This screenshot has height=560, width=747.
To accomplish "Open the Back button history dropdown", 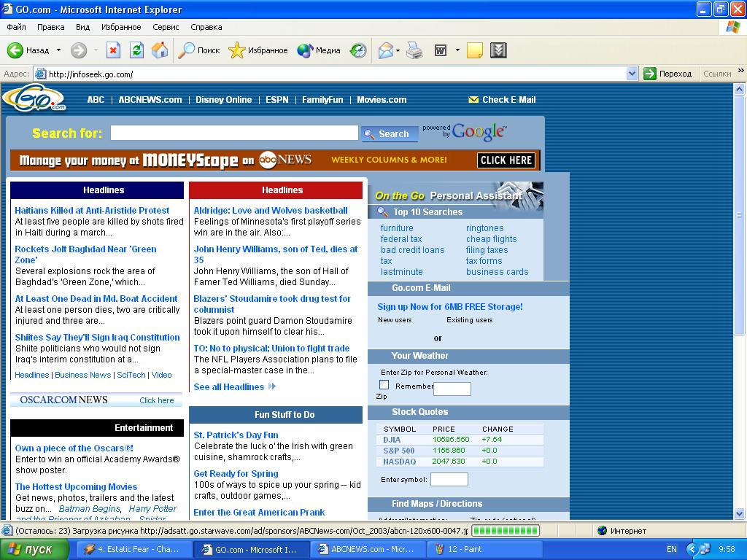I will [58, 50].
